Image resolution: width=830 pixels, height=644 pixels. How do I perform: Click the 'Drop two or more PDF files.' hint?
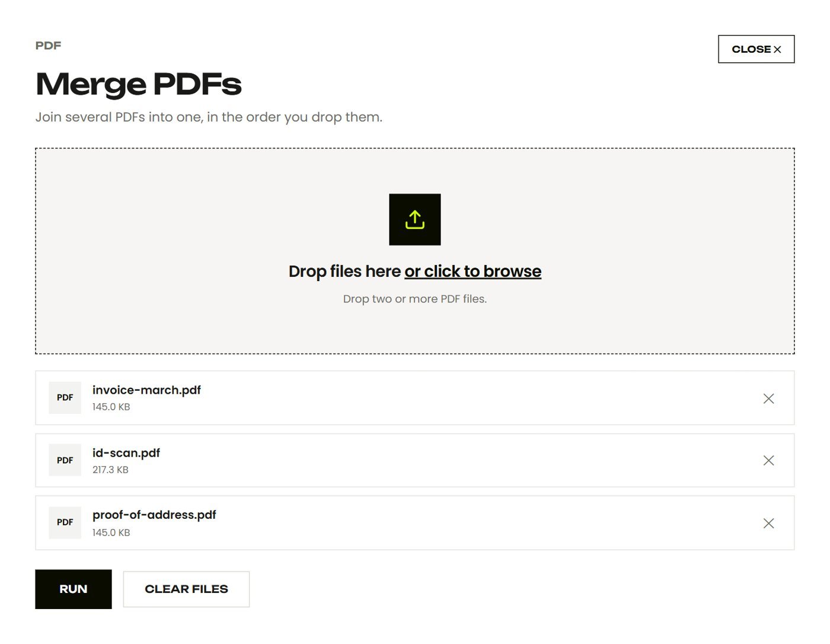[415, 299]
